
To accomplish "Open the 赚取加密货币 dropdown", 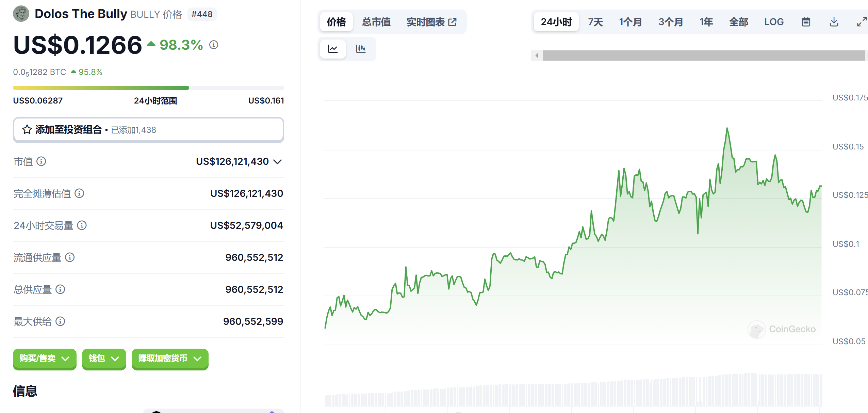I will 170,359.
